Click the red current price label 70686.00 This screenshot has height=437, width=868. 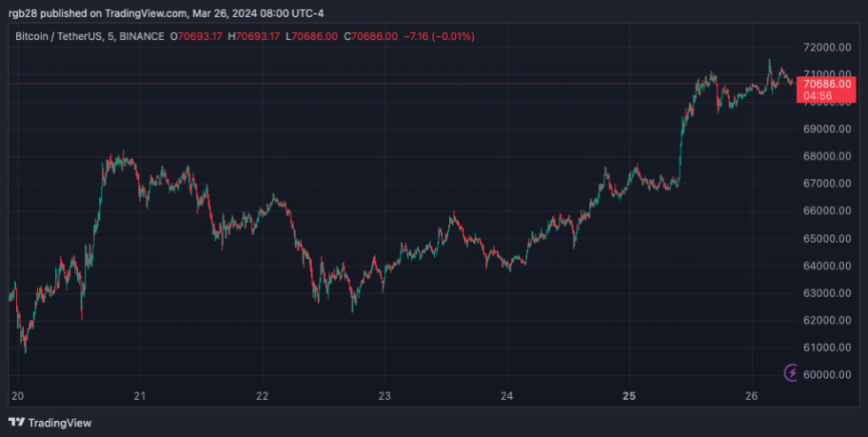tap(826, 83)
